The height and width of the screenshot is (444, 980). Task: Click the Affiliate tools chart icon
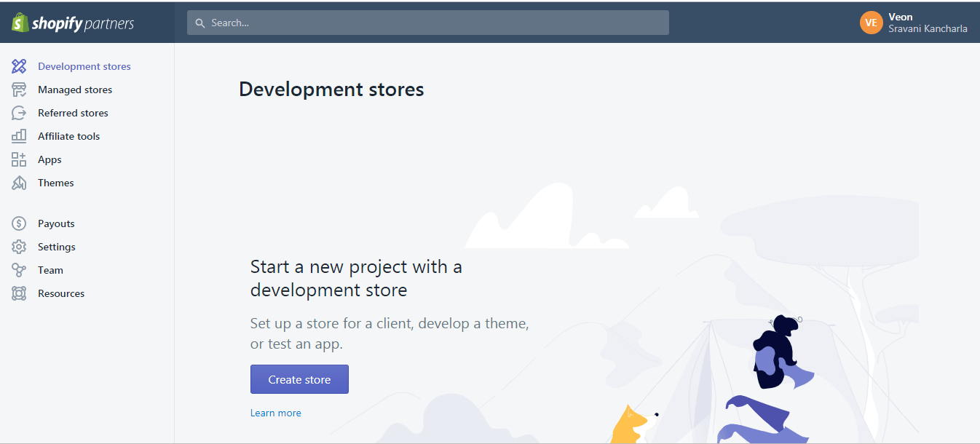pos(19,136)
